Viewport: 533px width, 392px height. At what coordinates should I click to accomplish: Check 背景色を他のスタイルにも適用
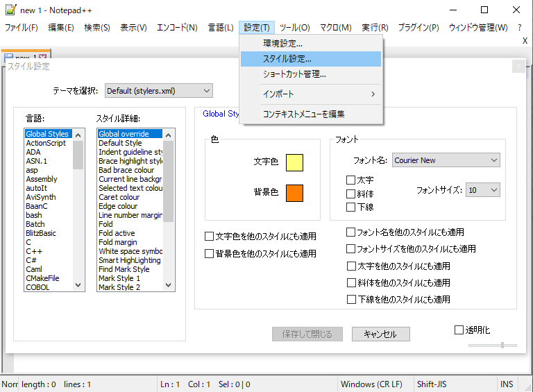pos(260,254)
